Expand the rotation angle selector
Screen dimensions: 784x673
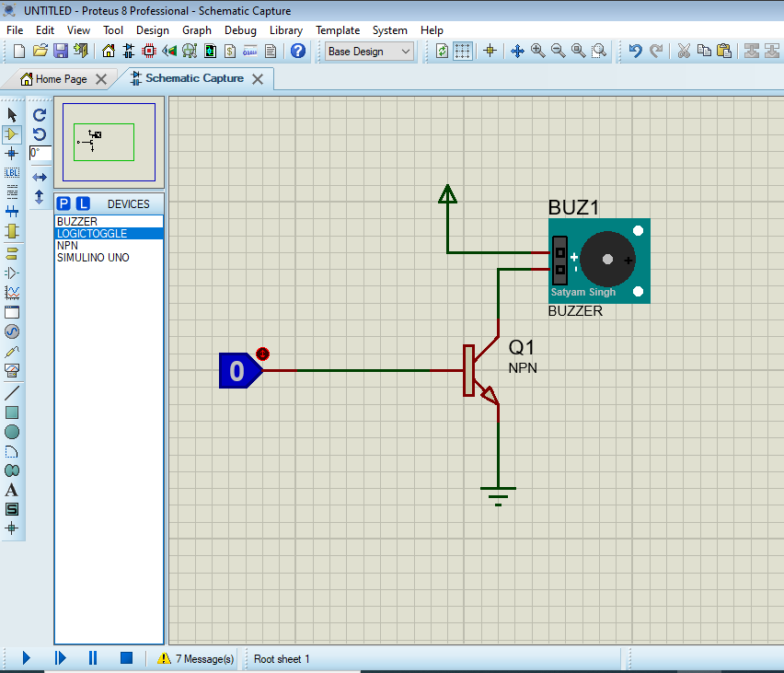40,151
